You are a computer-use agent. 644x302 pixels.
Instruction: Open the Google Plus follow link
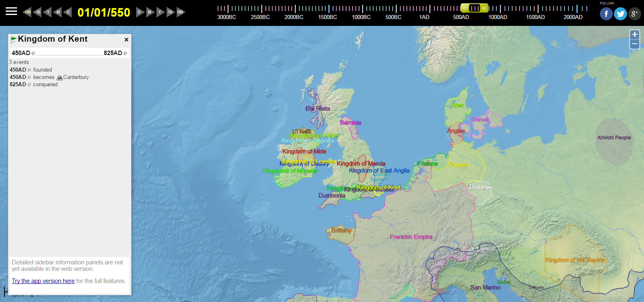click(x=635, y=14)
